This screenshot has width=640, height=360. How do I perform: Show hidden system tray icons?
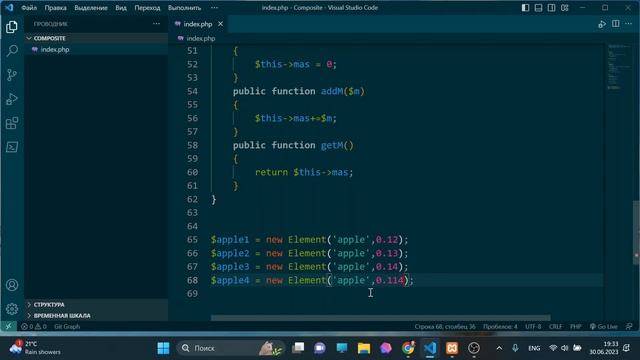(499, 348)
